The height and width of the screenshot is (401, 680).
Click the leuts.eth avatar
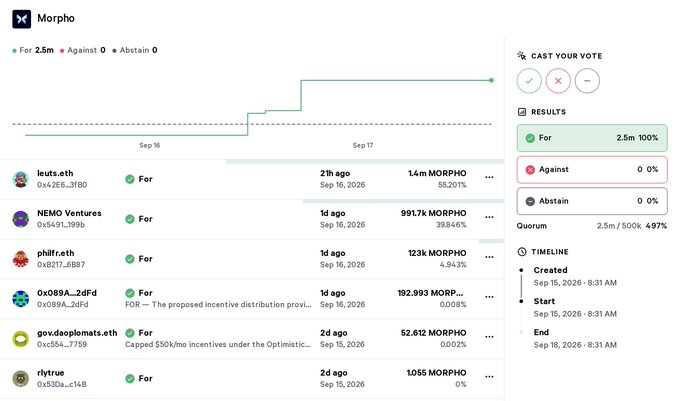tap(20, 179)
